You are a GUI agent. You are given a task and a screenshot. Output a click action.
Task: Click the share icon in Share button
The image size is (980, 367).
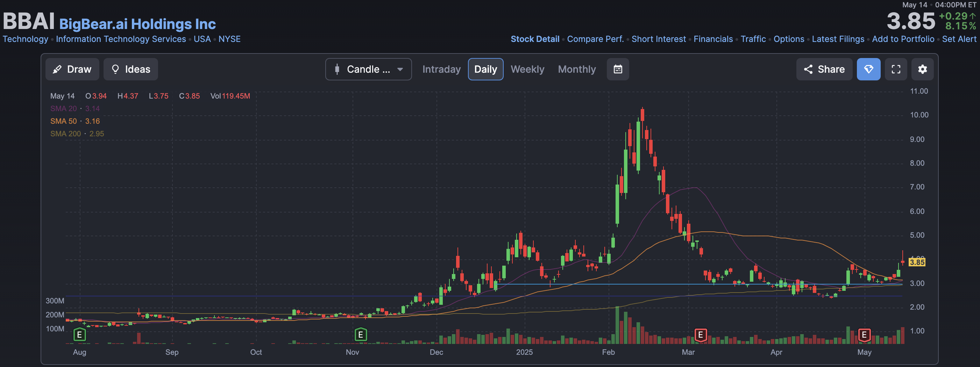[x=808, y=69]
